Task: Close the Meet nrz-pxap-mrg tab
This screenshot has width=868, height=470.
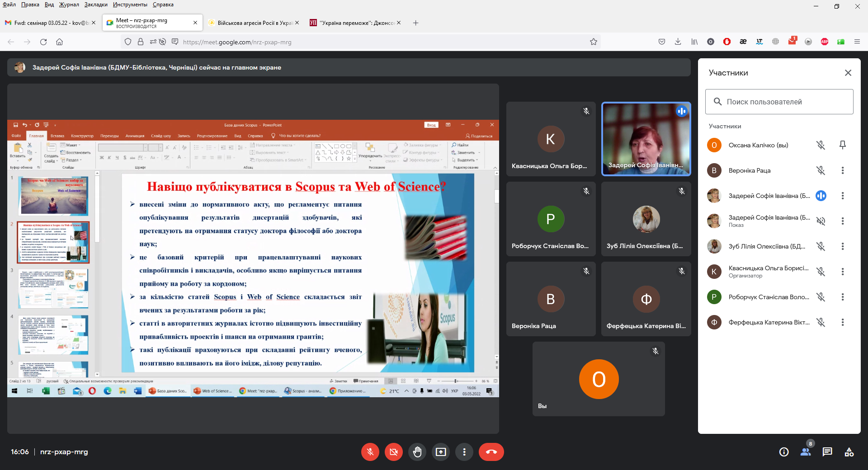Action: tap(195, 23)
